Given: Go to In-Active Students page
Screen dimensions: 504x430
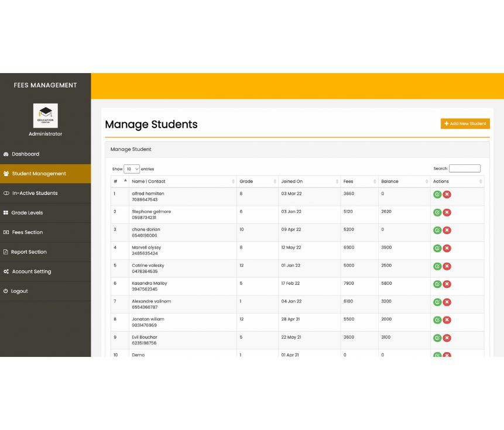Looking at the screenshot, I should click(x=35, y=193).
